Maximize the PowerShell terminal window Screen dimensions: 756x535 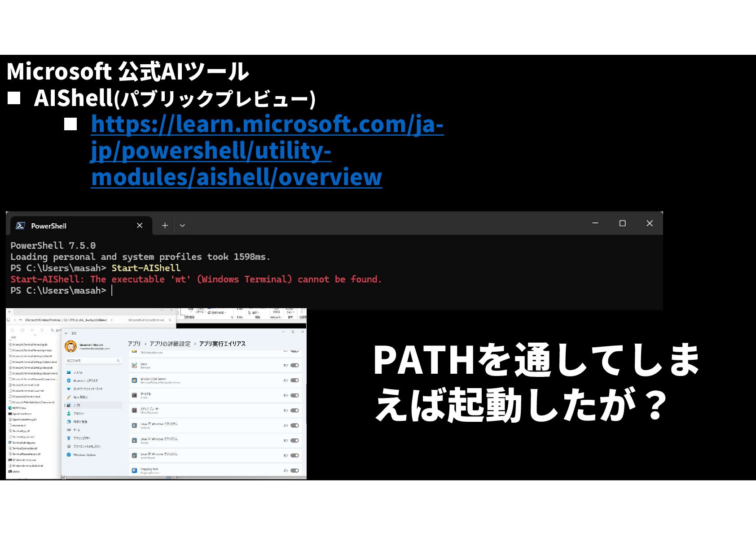coord(622,223)
